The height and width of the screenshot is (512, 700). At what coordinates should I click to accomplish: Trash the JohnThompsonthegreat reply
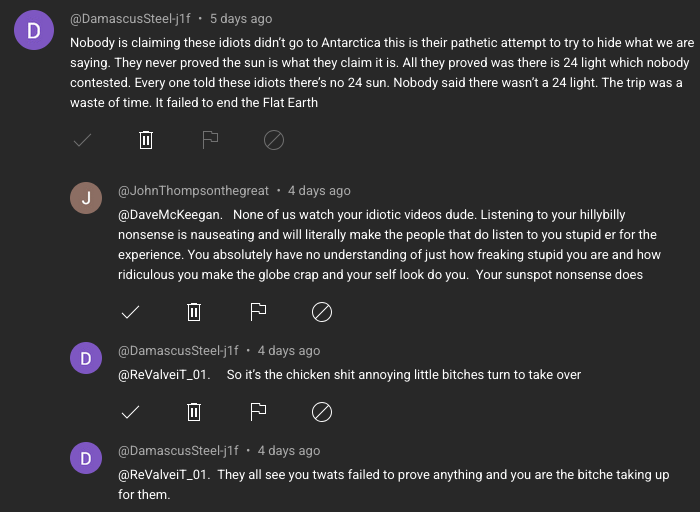pyautogui.click(x=194, y=312)
